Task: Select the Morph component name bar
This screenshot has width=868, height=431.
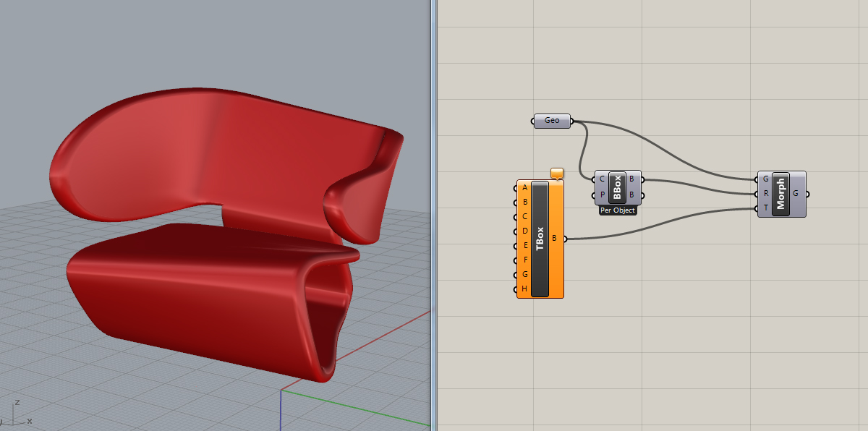Action: click(780, 194)
